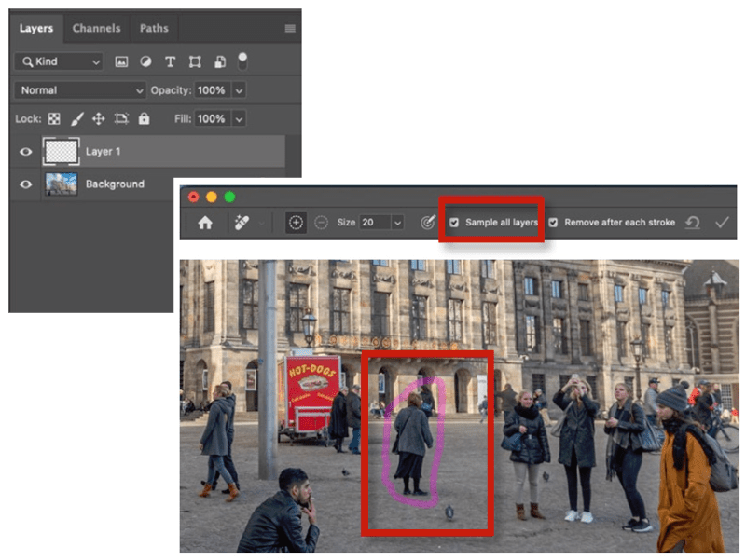
Task: Filter by adjustment layers icon
Action: 145,61
